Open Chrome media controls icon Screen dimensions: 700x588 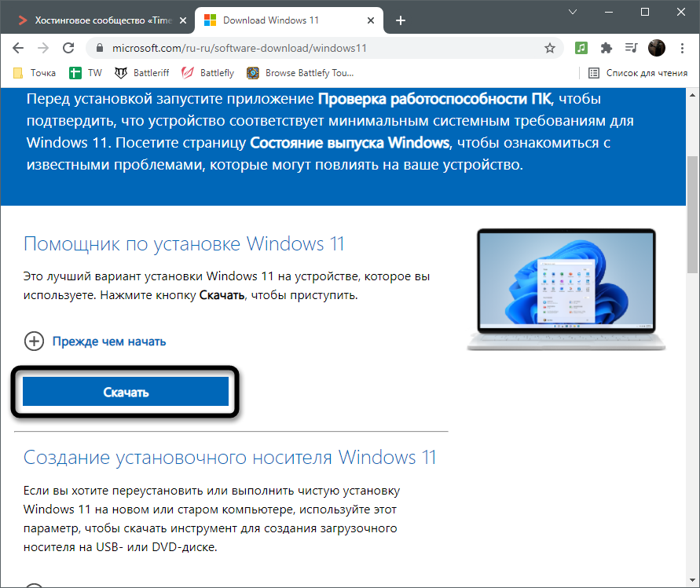coord(631,48)
